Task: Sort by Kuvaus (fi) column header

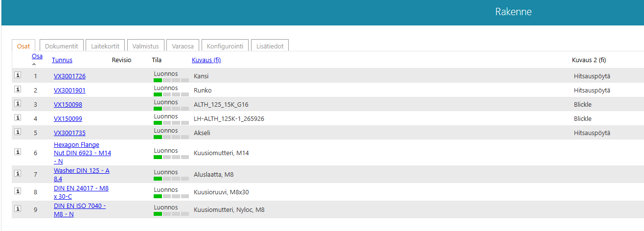Action: (206, 60)
